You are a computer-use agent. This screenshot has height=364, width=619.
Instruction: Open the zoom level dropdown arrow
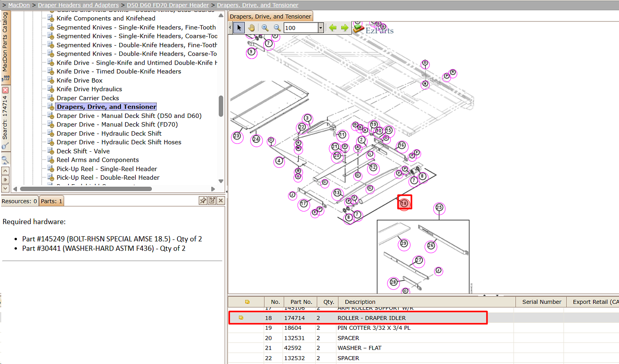point(321,28)
